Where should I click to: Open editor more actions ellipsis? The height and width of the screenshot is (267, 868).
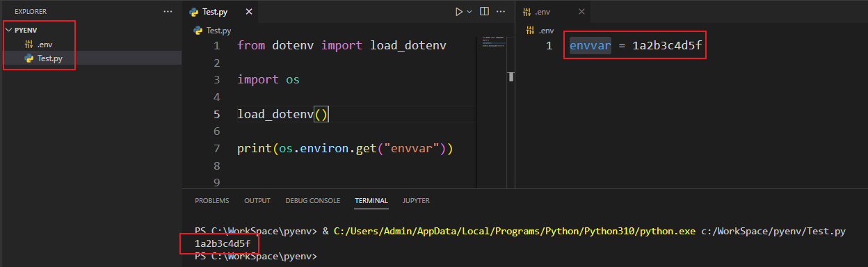click(x=501, y=12)
